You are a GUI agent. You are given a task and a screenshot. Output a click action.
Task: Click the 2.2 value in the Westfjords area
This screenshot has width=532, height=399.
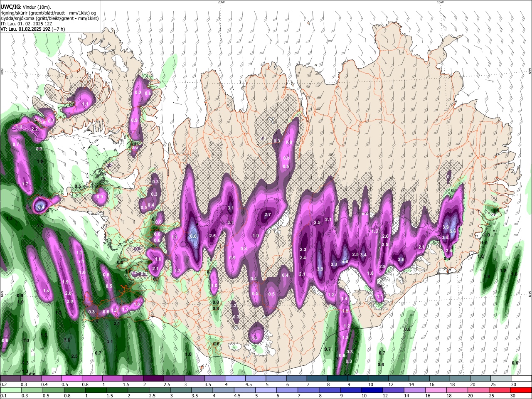pos(34,129)
